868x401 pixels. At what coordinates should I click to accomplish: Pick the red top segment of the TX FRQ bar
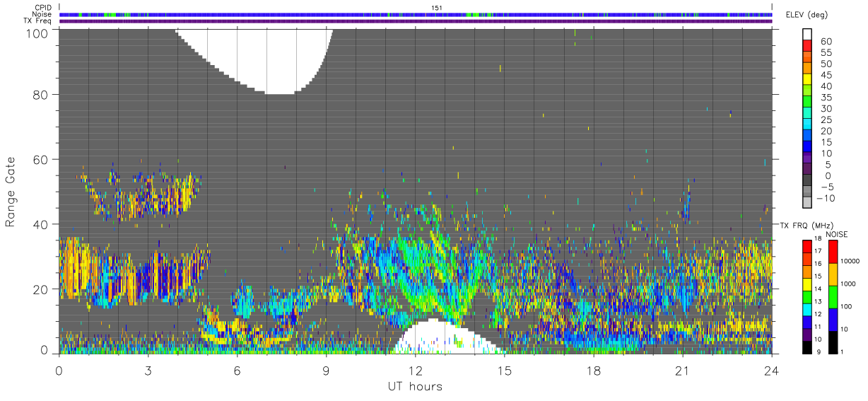pos(808,246)
